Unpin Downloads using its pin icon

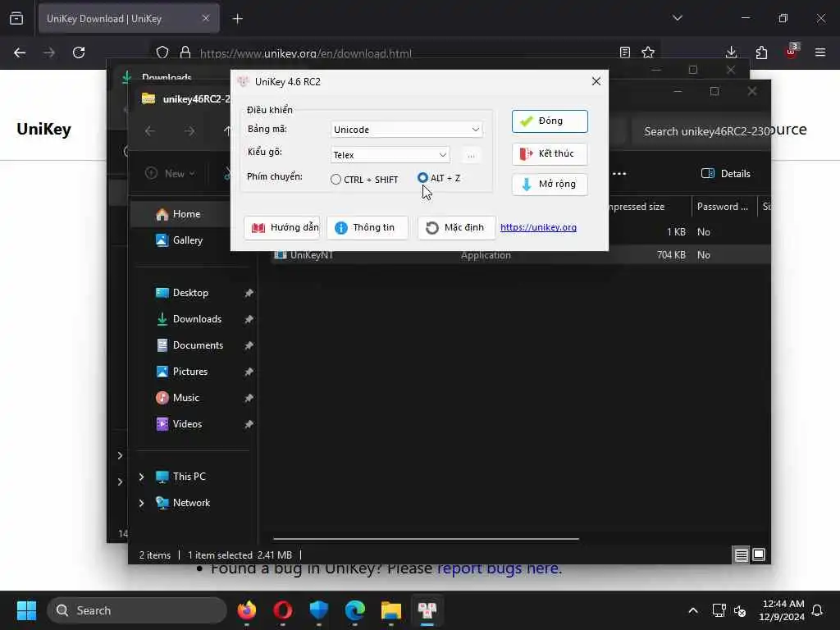coord(249,319)
